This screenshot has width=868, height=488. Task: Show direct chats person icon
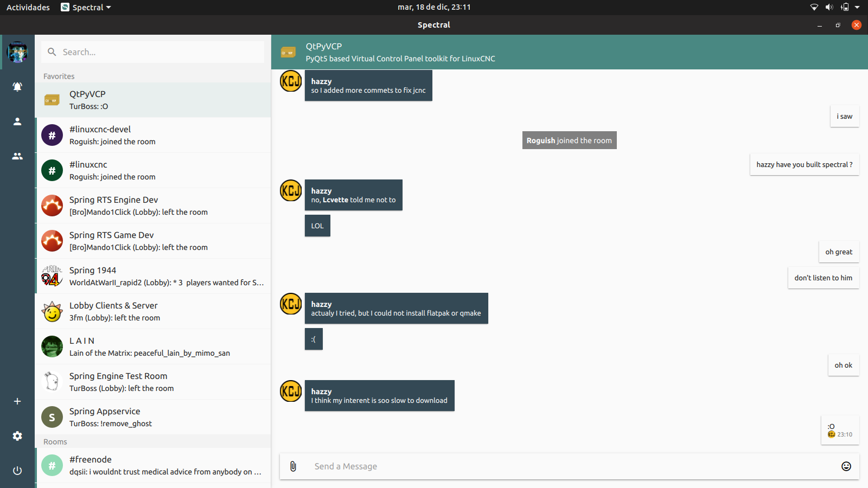point(17,121)
